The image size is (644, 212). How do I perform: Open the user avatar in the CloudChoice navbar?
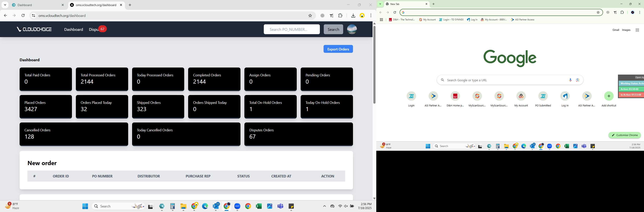point(352,29)
